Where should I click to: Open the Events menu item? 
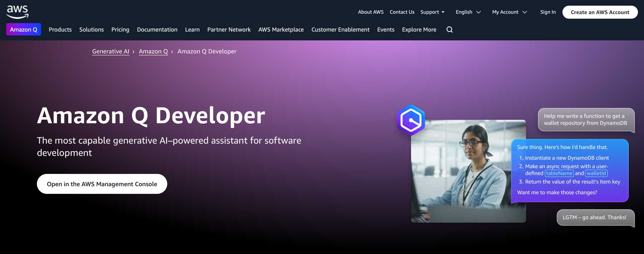386,29
